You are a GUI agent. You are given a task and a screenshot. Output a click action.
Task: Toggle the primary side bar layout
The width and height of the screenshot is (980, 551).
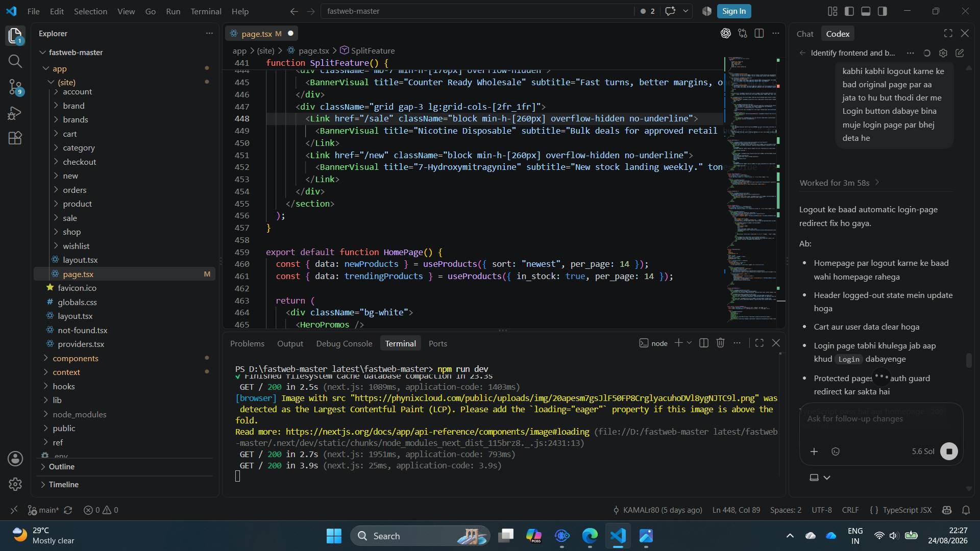[849, 11]
